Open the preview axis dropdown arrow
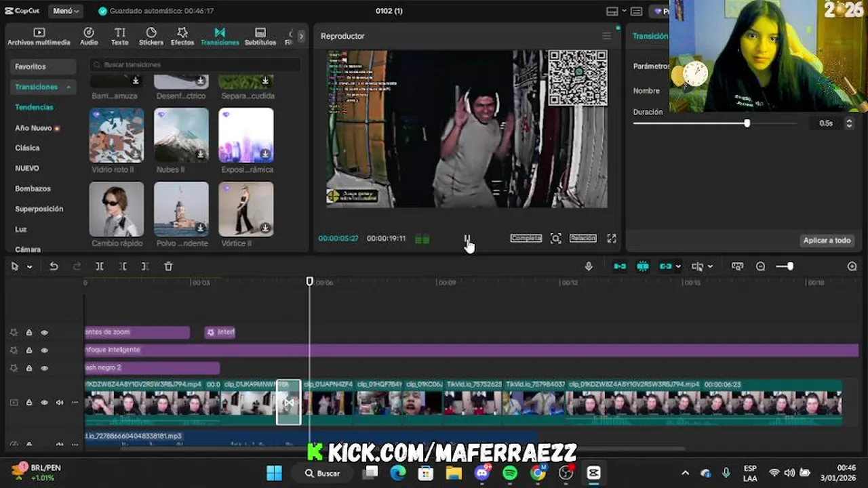868x488 pixels. click(710, 267)
